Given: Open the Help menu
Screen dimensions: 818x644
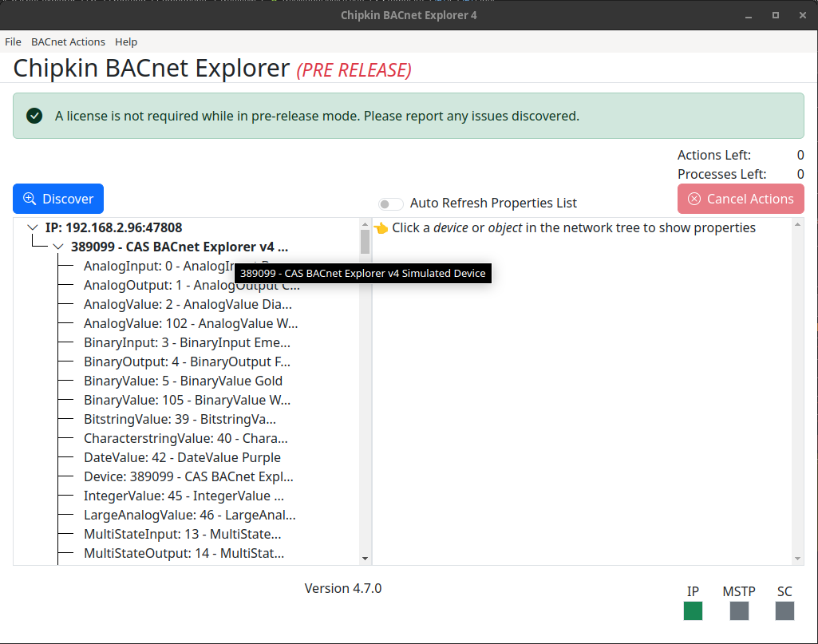Looking at the screenshot, I should coord(126,41).
